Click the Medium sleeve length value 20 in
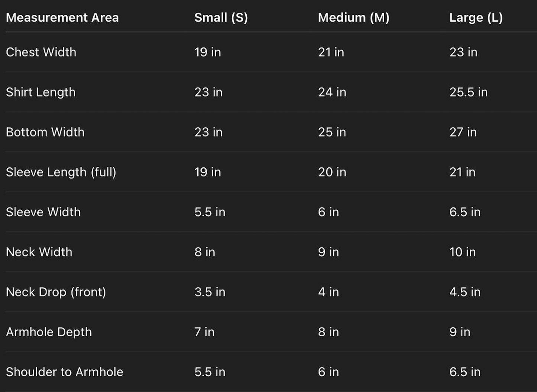This screenshot has height=392, width=537. [x=332, y=172]
